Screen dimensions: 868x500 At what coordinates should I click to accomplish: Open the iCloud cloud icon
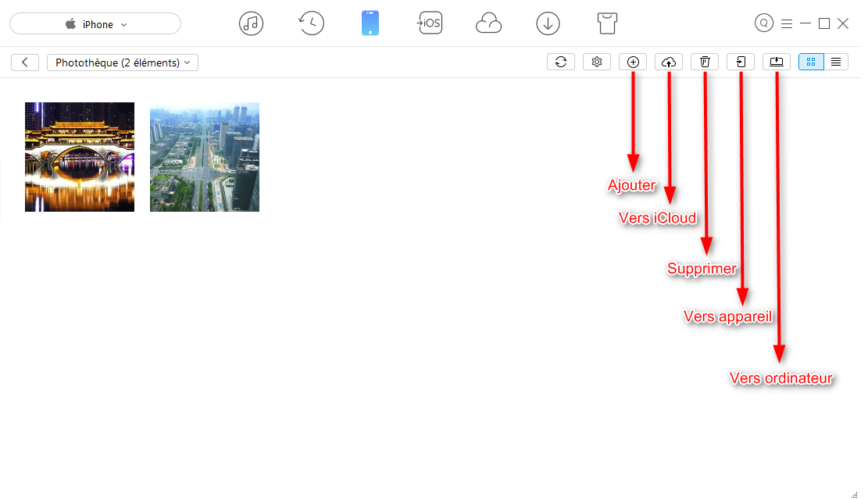pyautogui.click(x=488, y=23)
